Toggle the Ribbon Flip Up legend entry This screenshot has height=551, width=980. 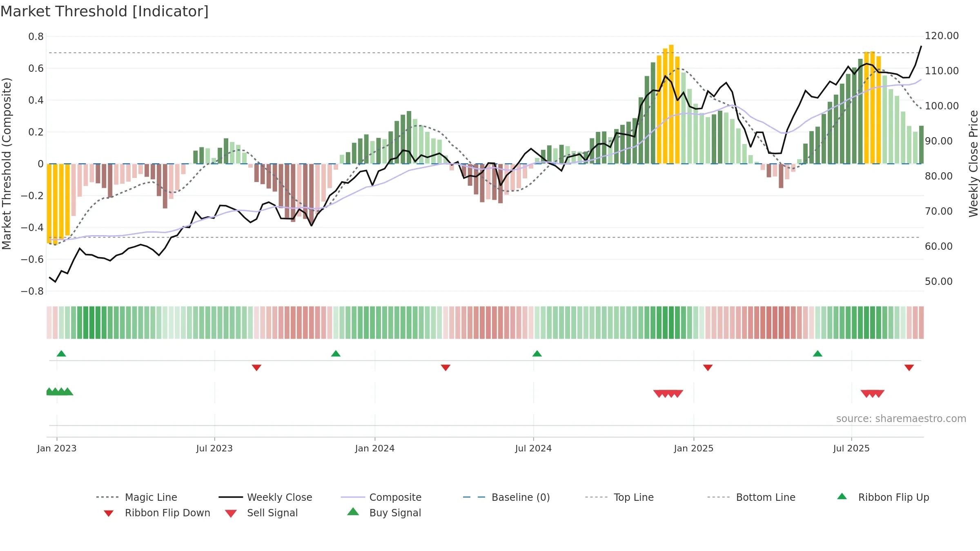pyautogui.click(x=883, y=497)
